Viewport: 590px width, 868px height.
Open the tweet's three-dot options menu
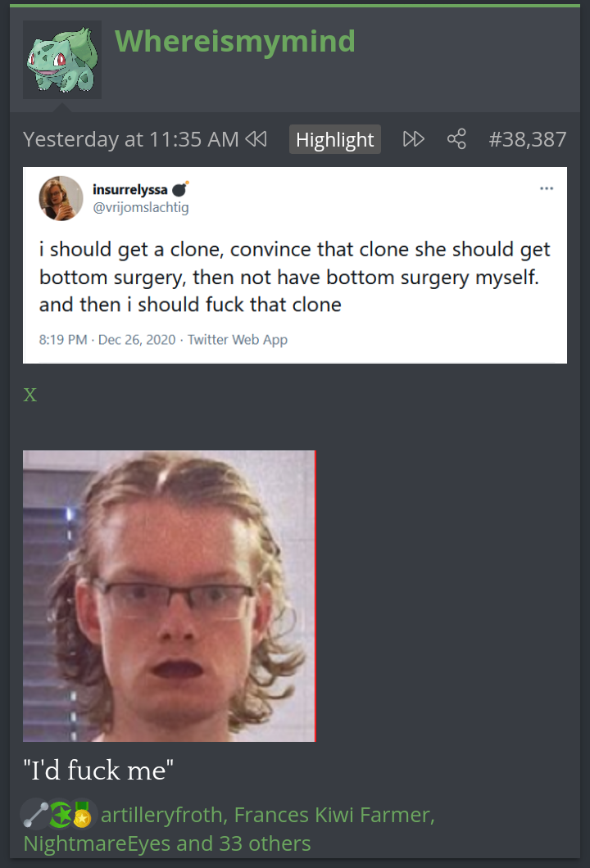(x=547, y=189)
